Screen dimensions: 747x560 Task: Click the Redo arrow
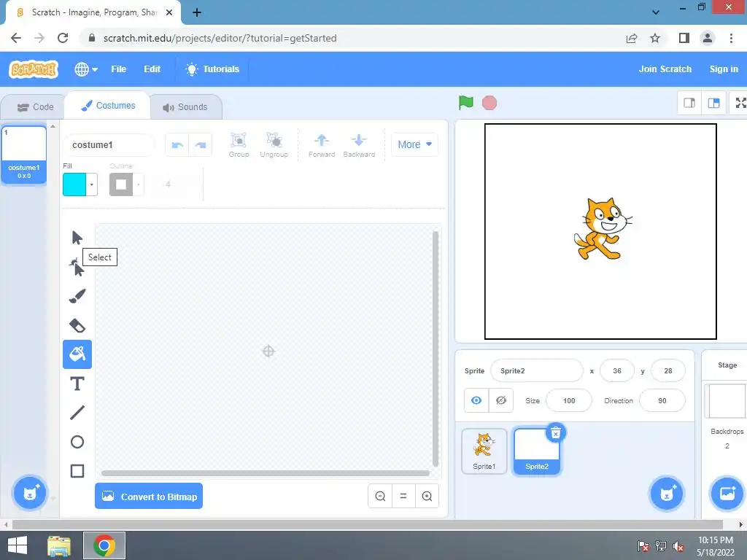(201, 145)
